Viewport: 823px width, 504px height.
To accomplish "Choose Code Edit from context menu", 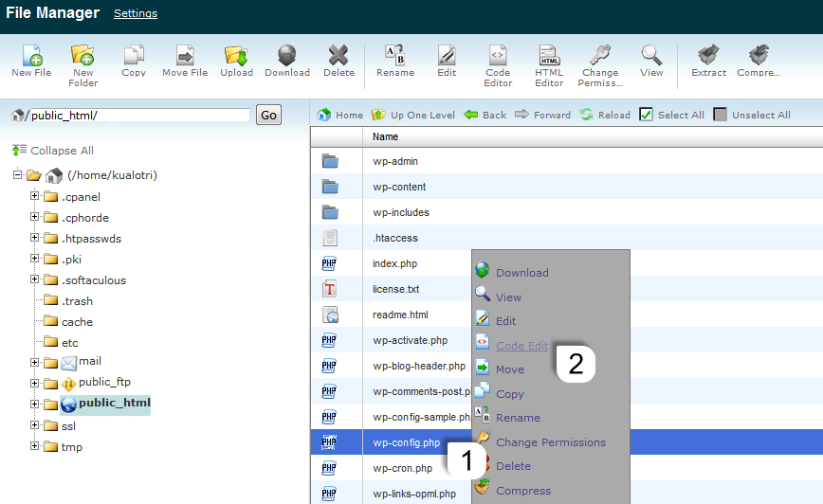I will coord(521,346).
